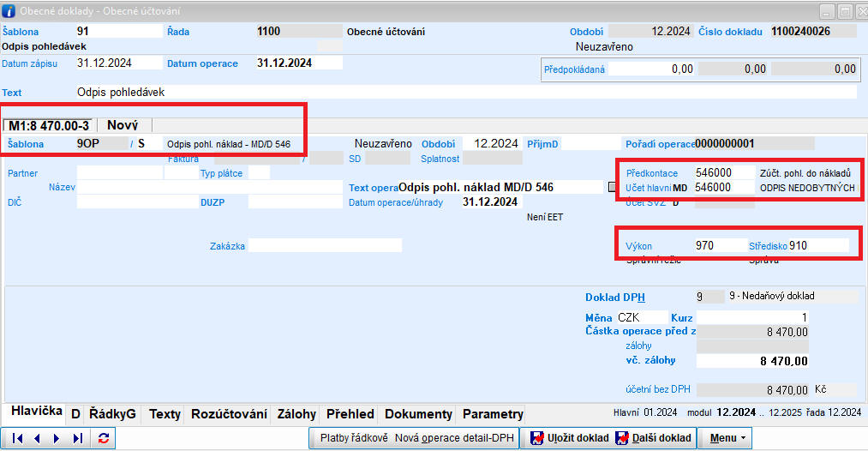Open next document via Další doklad
Image resolution: width=868 pixels, height=451 pixels.
coord(653,438)
